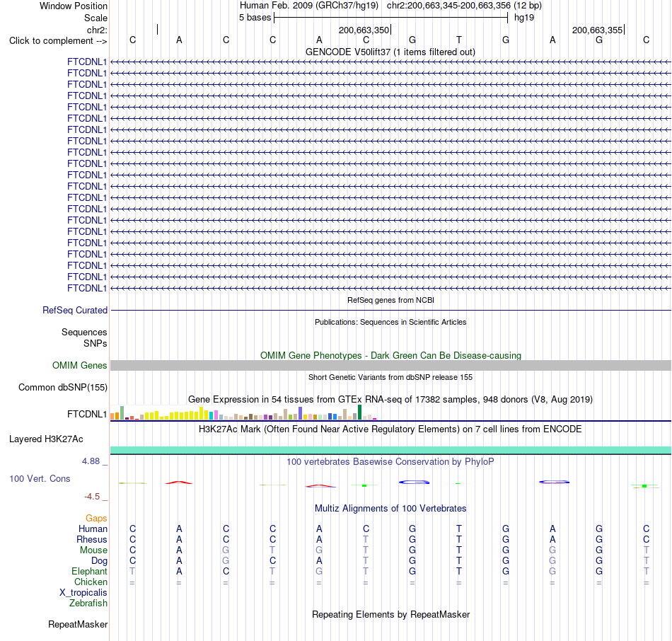
Task: Click the Chicken alignment row label
Action: point(91,582)
